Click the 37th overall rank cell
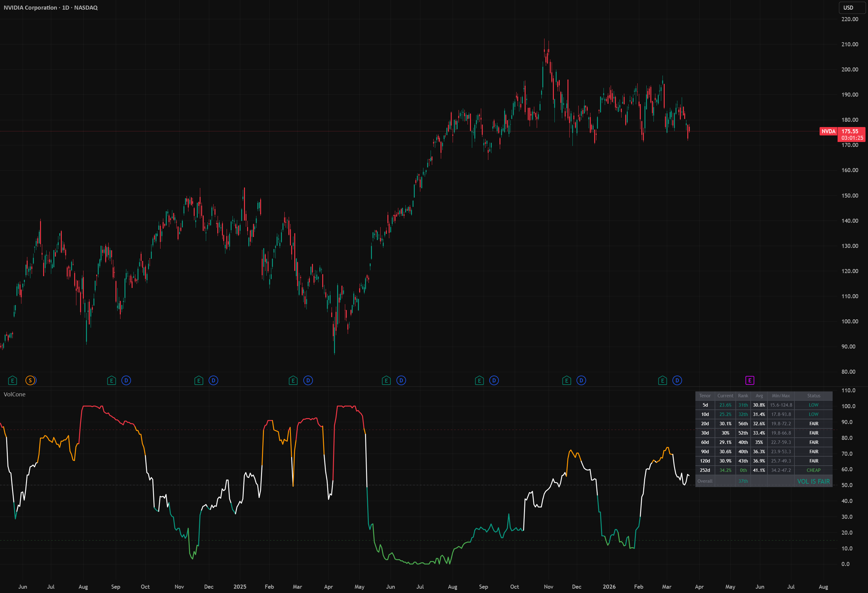Image resolution: width=868 pixels, height=593 pixels. point(743,481)
